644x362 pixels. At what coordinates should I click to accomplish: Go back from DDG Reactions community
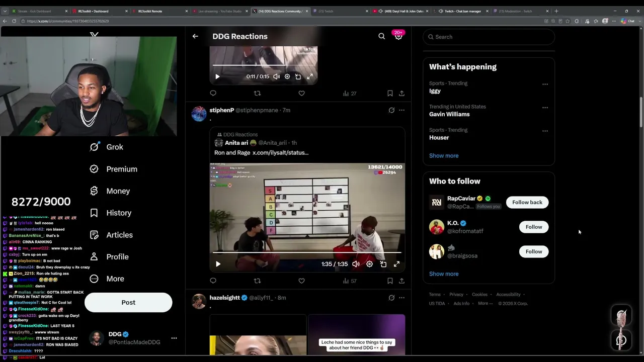tap(195, 36)
